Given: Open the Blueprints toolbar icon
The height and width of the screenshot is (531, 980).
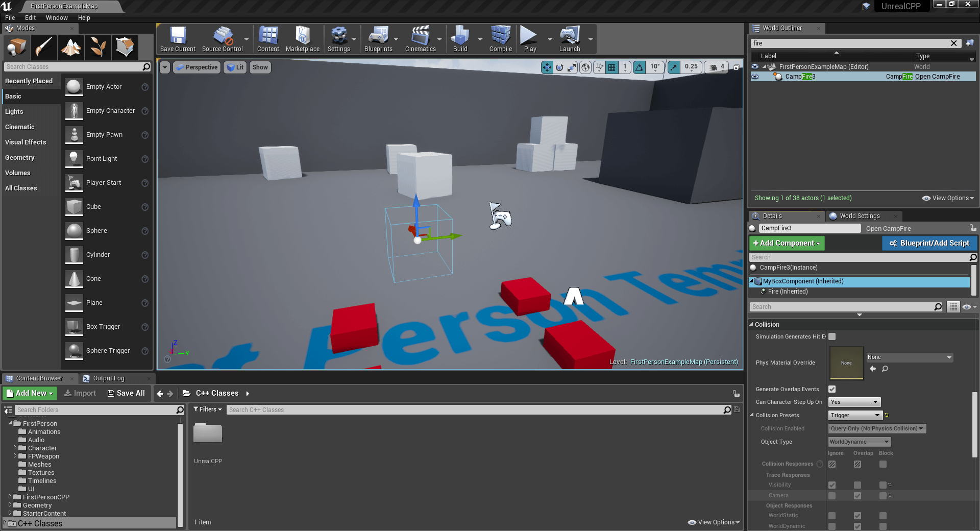Looking at the screenshot, I should 378,39.
